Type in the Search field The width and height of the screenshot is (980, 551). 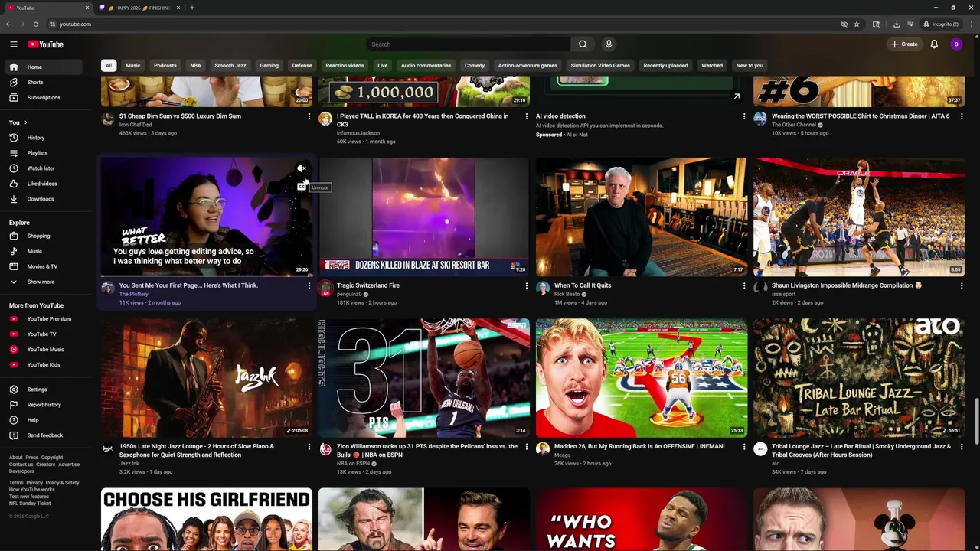click(x=468, y=44)
